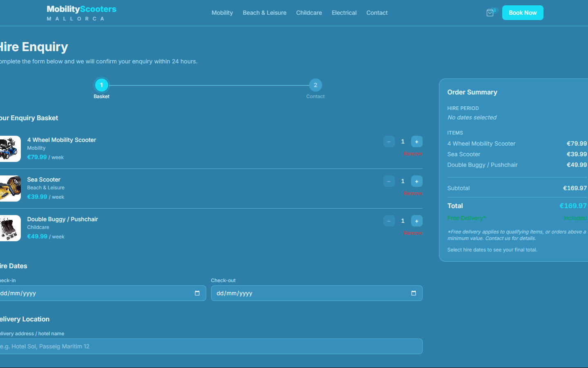The height and width of the screenshot is (368, 588).
Task: Click the Free Delivery* label
Action: [466, 218]
